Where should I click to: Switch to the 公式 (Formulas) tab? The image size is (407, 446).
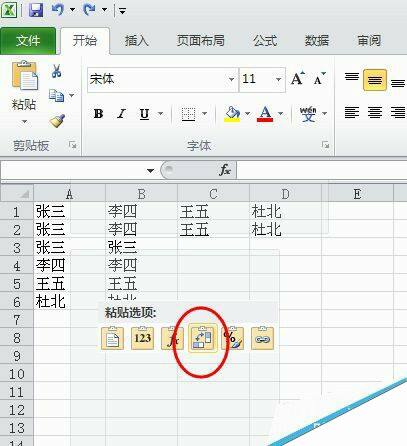click(265, 41)
